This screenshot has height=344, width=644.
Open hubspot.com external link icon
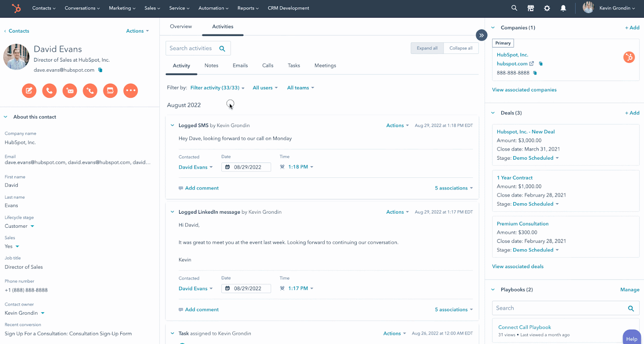[531, 64]
